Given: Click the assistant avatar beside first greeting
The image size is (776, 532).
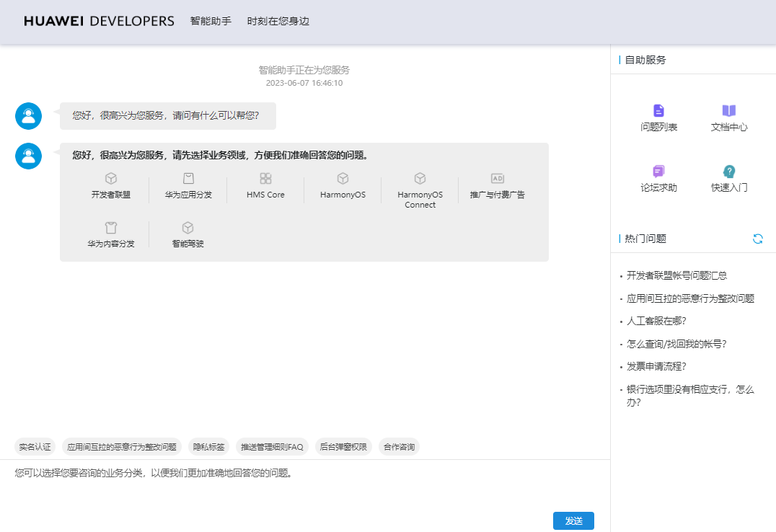Looking at the screenshot, I should pos(29,116).
